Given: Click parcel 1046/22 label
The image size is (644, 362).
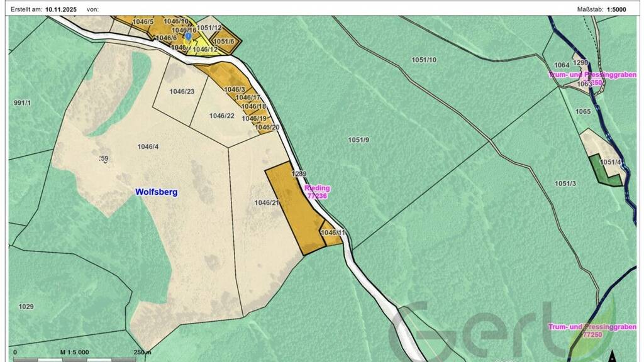Looking at the screenshot, I should point(221,116).
